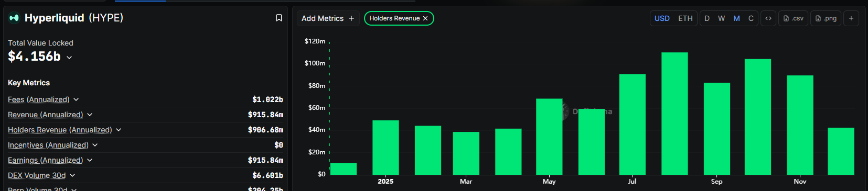Expand Revenue (Annualized) details
The width and height of the screenshot is (868, 191).
pyautogui.click(x=90, y=115)
